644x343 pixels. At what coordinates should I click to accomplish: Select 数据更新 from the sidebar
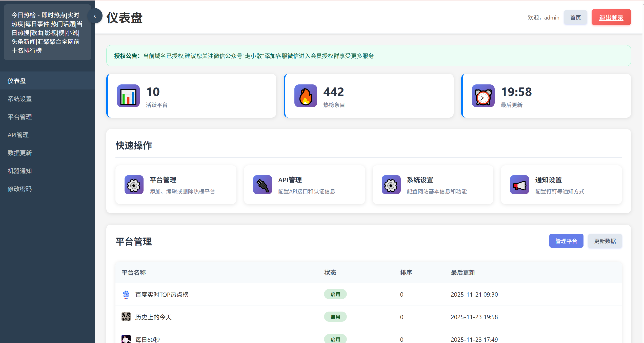(x=20, y=153)
